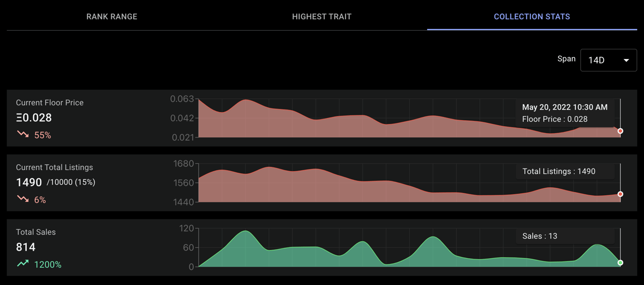Click the first peak of the green sales chart
644x285 pixels.
point(245,231)
